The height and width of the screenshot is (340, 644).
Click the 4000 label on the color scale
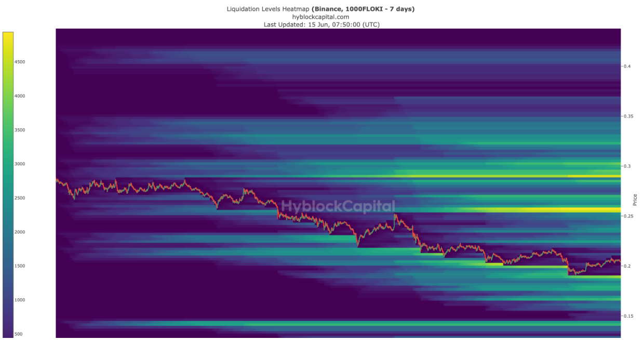[20, 96]
